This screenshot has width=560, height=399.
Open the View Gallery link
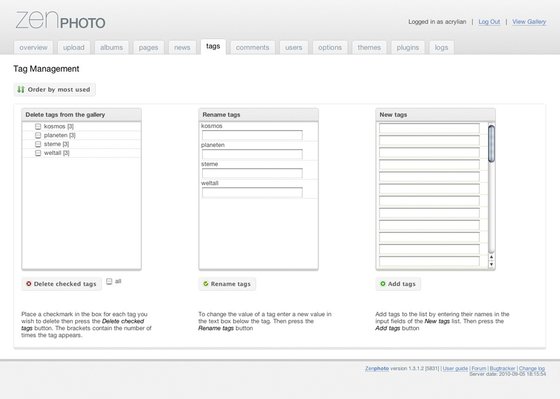pyautogui.click(x=529, y=22)
